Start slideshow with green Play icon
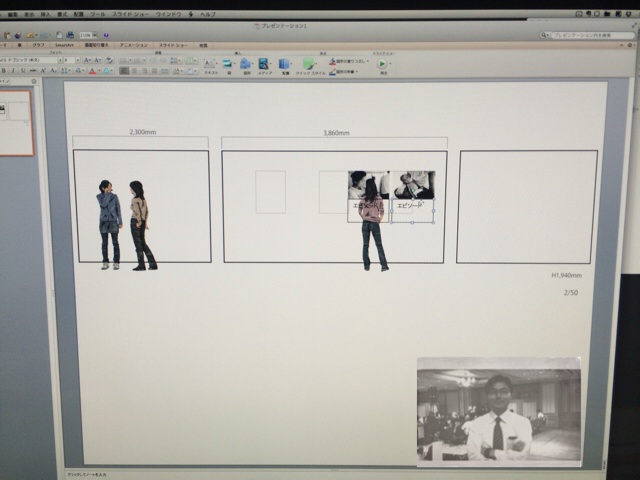Screen dimensions: 640x480 [382, 62]
